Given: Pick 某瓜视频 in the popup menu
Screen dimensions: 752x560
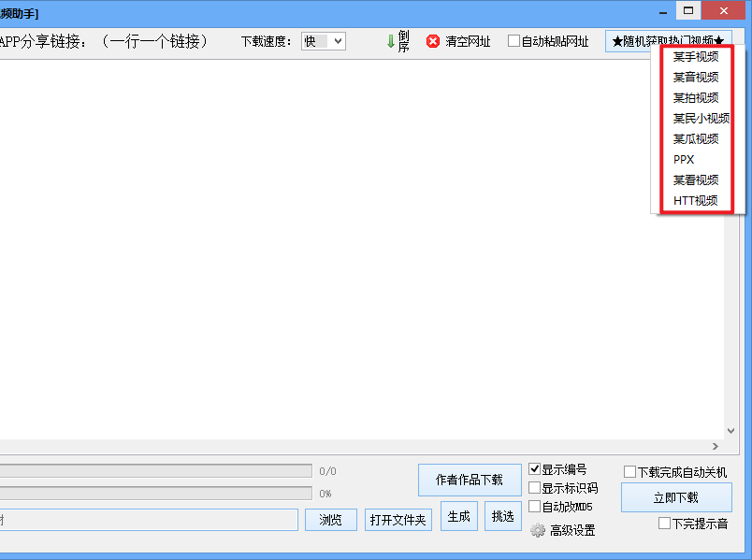Looking at the screenshot, I should coord(696,139).
